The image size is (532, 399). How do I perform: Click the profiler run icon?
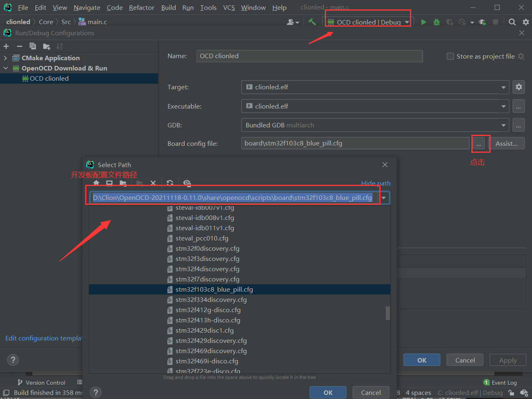(x=462, y=22)
